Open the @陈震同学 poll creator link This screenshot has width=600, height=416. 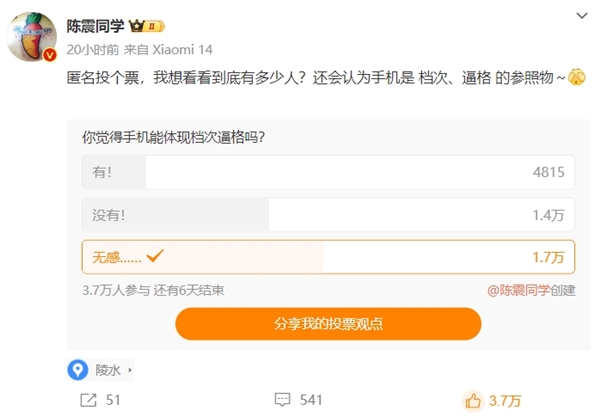point(518,291)
